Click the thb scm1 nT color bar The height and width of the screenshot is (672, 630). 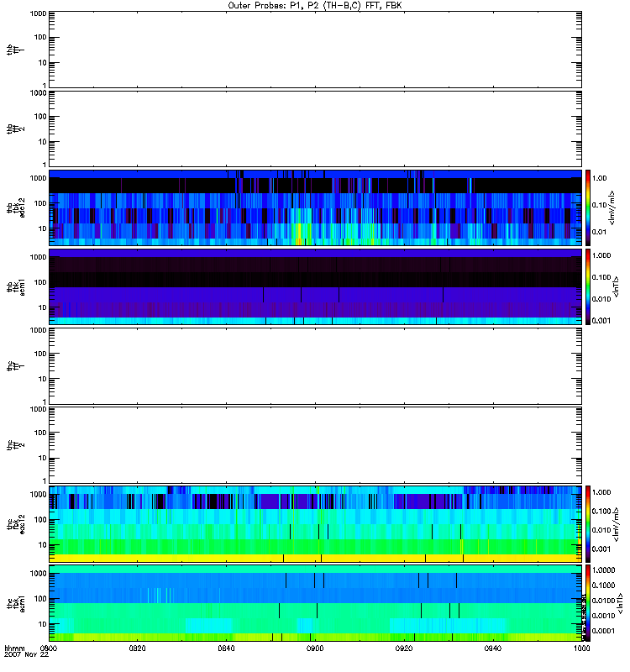(x=590, y=286)
